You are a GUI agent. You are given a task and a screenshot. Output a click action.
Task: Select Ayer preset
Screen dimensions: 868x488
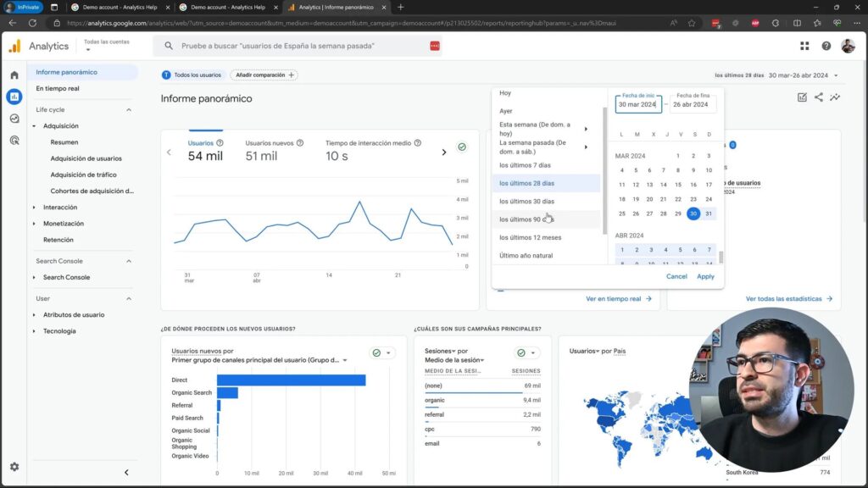pos(546,111)
